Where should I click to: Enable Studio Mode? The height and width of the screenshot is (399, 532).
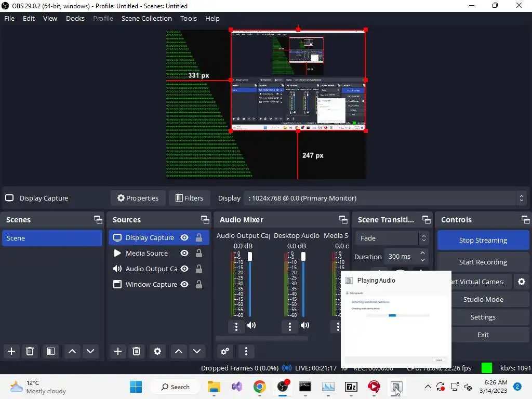[483, 299]
